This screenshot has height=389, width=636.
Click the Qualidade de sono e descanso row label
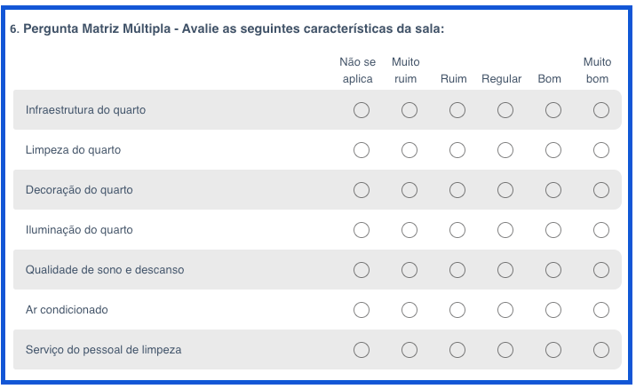[105, 270]
